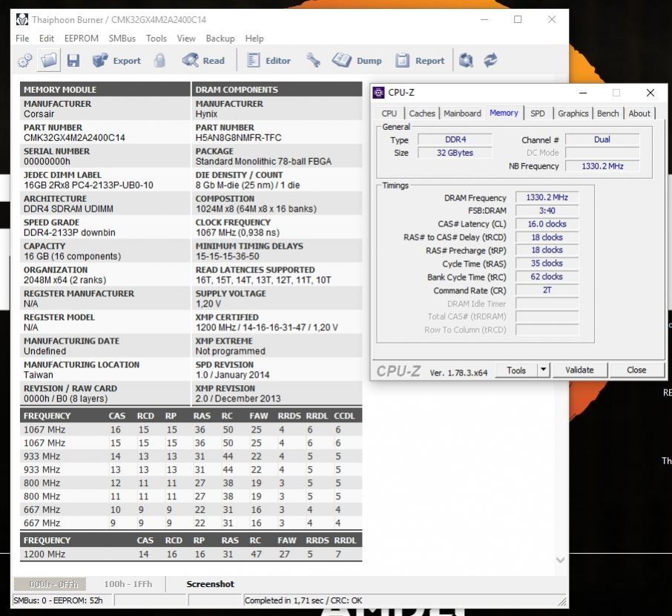This screenshot has width=672, height=616.
Task: Click the padlock icon in toolbar
Action: [159, 60]
